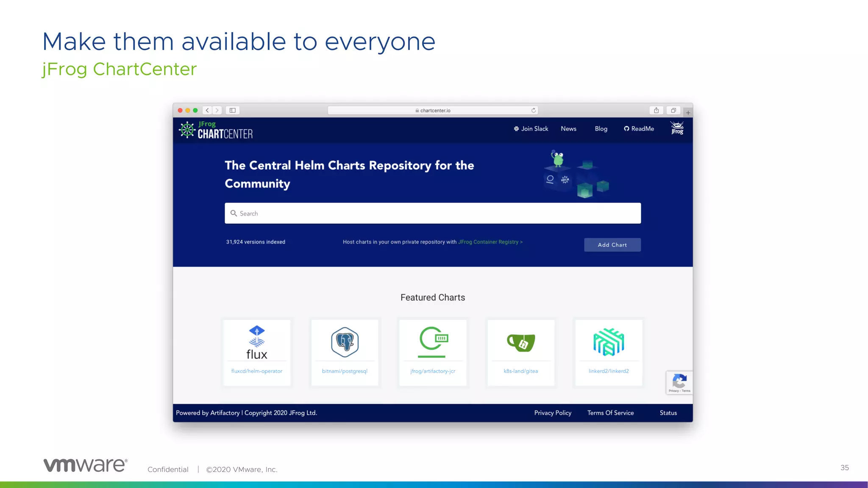Click the JFrog frog logo in header

click(x=677, y=128)
